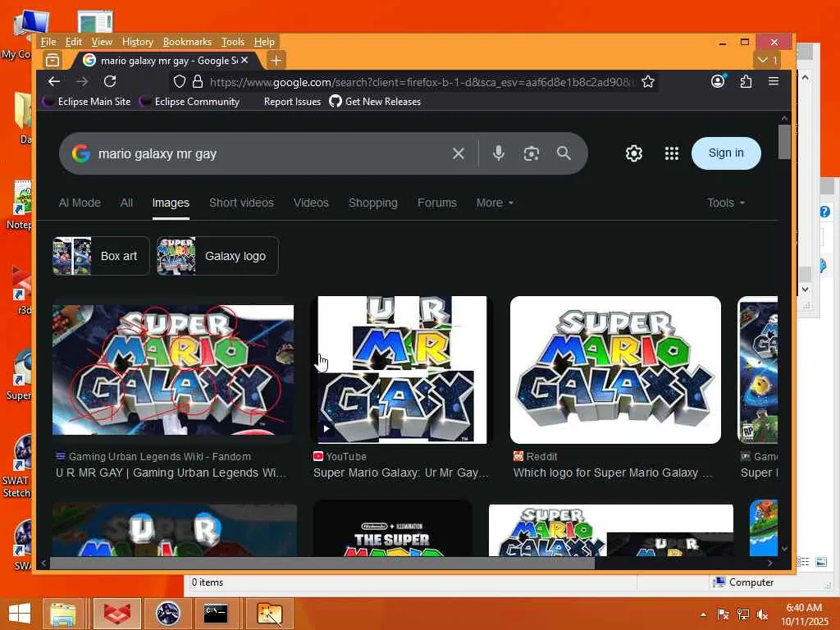Open the Forums results tab
840x630 pixels.
point(437,203)
